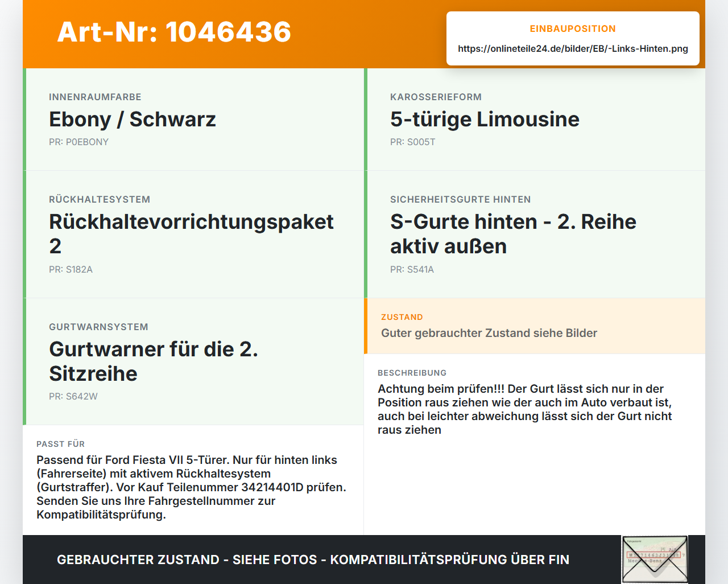This screenshot has height=584, width=728.
Task: Open the Links-Hinten.png image URL
Action: pos(573,48)
